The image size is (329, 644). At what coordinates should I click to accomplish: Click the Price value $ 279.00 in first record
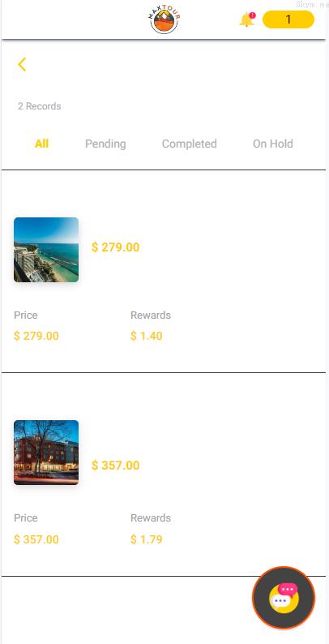click(36, 336)
